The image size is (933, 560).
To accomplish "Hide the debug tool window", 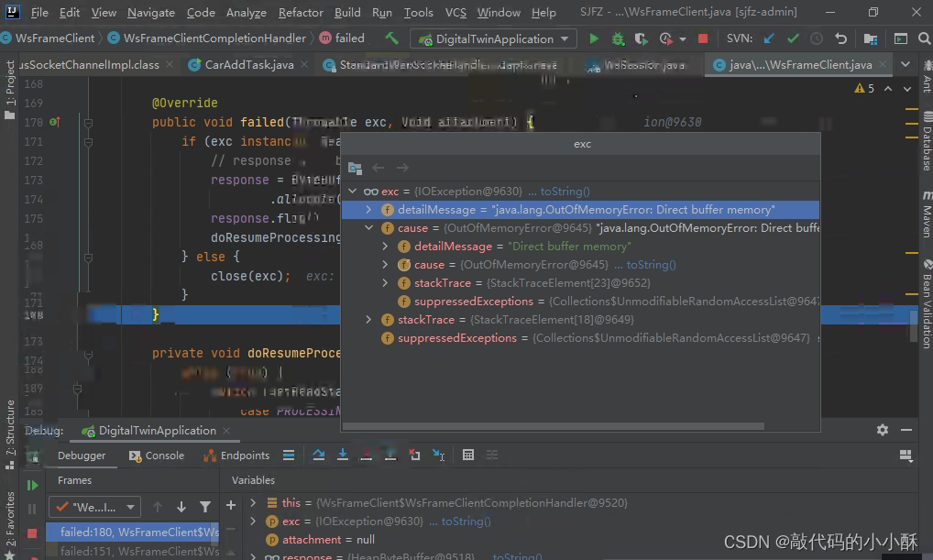I will pyautogui.click(x=906, y=430).
